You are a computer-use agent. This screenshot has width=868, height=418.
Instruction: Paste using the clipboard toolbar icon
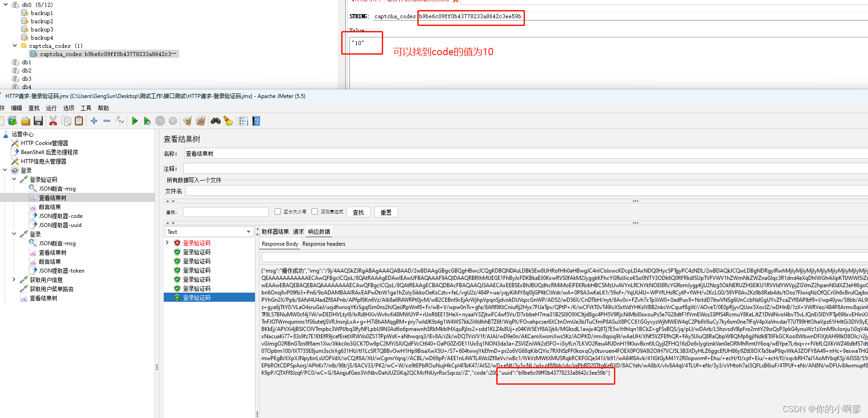point(79,121)
